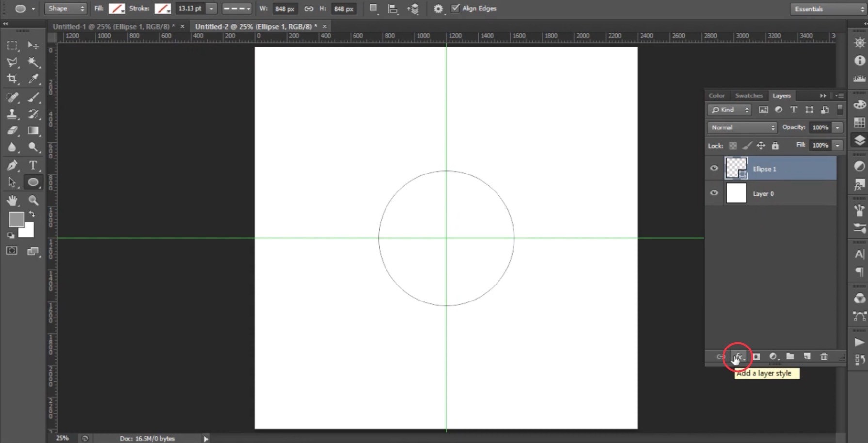
Task: Select the Crop tool
Action: coord(12,79)
